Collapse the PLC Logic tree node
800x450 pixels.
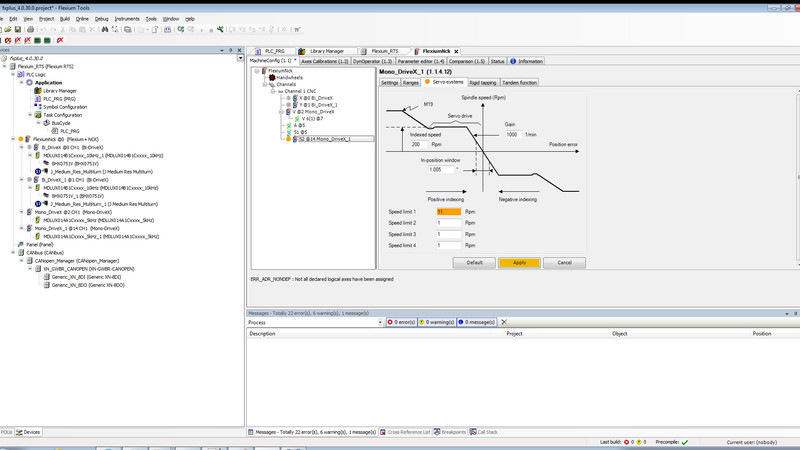tap(13, 75)
